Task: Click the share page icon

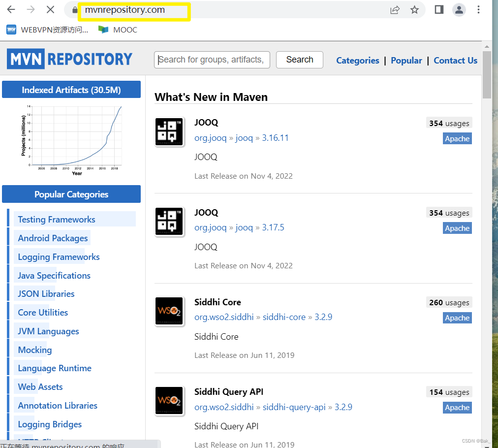Action: click(x=395, y=10)
